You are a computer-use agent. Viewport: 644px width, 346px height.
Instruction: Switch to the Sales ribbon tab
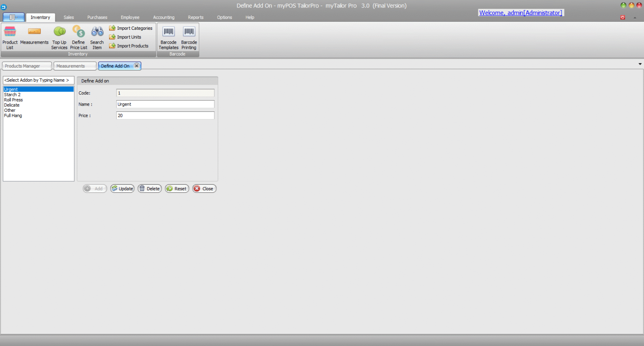[x=68, y=17]
